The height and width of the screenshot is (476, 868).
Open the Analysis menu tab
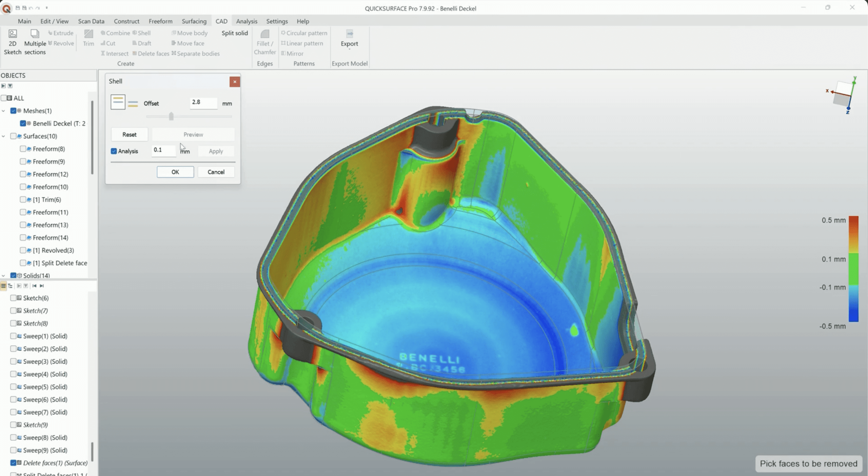[246, 21]
